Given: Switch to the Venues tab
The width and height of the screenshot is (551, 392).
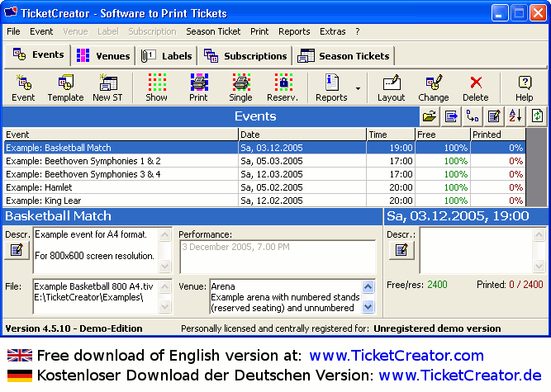Looking at the screenshot, I should 103,56.
